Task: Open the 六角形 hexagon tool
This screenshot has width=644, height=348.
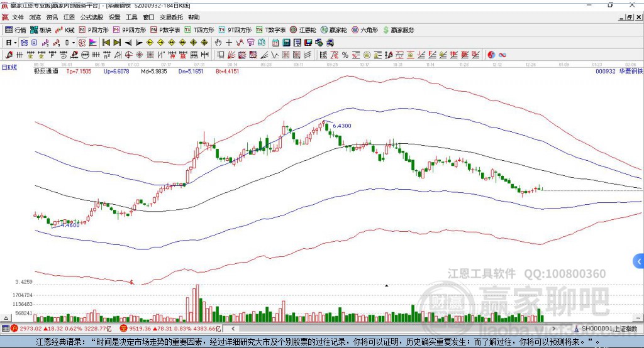Action: pos(365,30)
